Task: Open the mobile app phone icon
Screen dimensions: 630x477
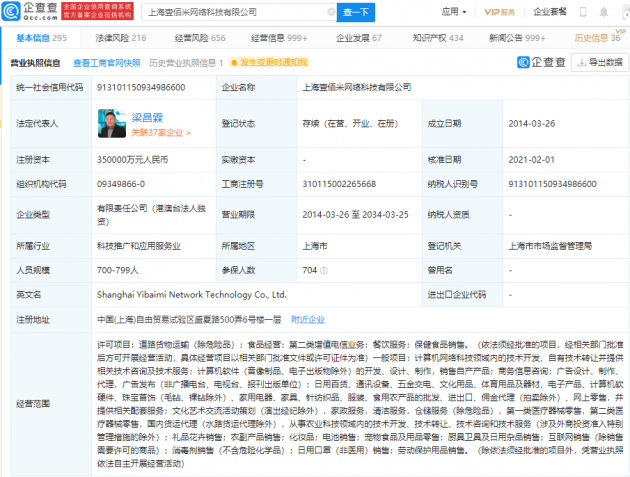Action: click(583, 12)
